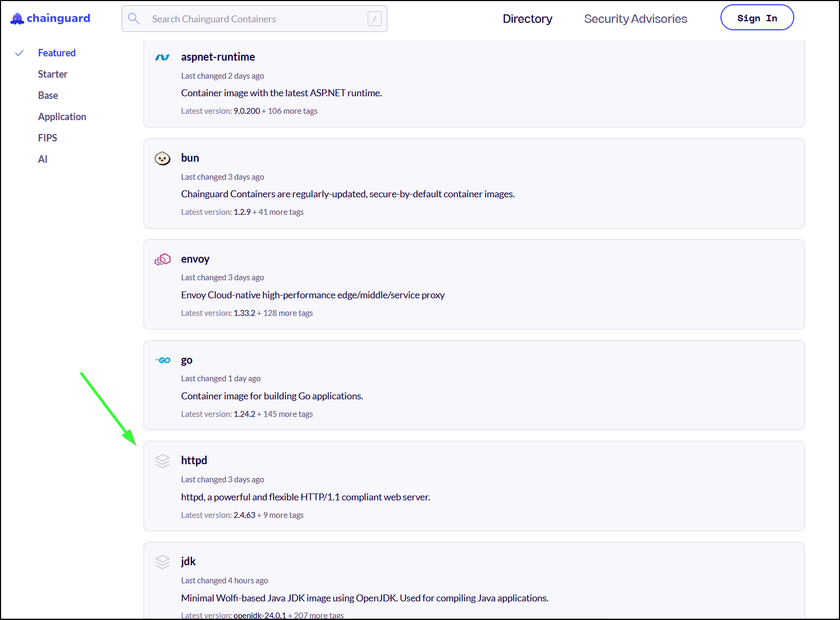Click aspnet-runtime version 9.0.200 text
This screenshot has width=840, height=620.
247,111
